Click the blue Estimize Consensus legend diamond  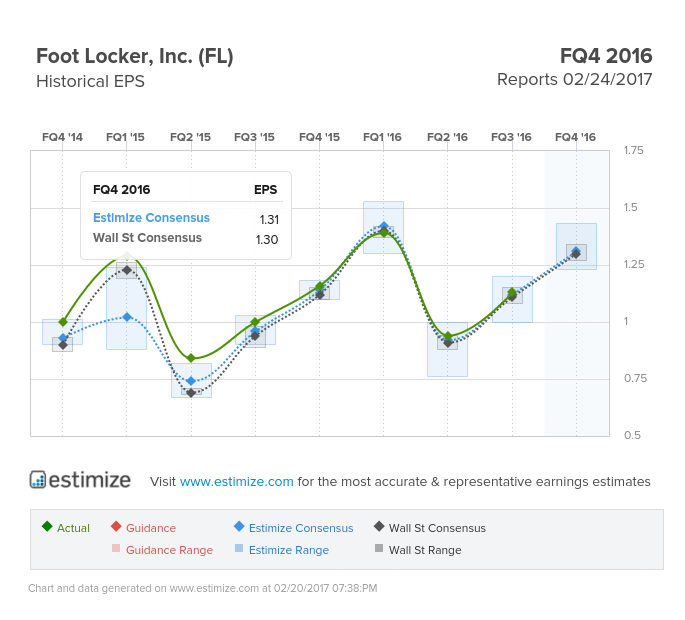pyautogui.click(x=239, y=526)
